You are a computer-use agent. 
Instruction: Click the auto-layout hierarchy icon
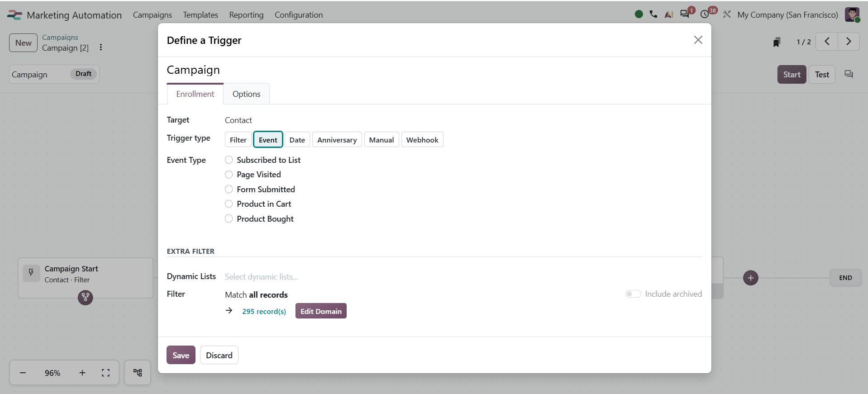point(138,372)
